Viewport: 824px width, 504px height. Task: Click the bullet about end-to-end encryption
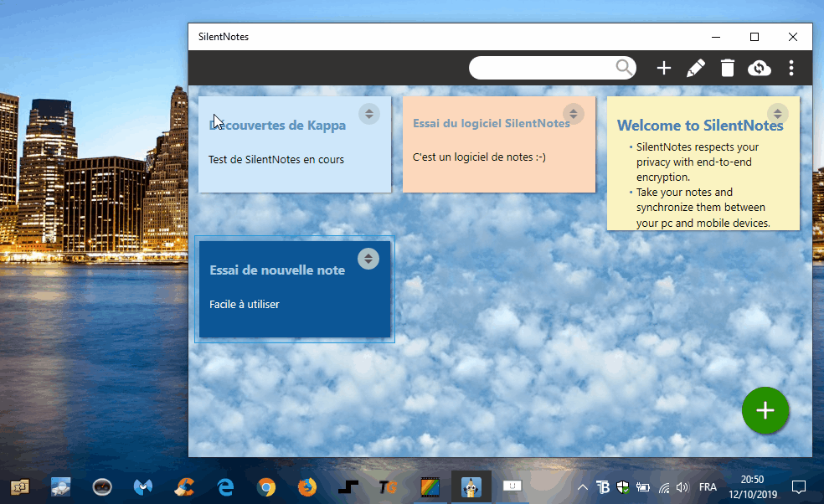pyautogui.click(x=698, y=162)
